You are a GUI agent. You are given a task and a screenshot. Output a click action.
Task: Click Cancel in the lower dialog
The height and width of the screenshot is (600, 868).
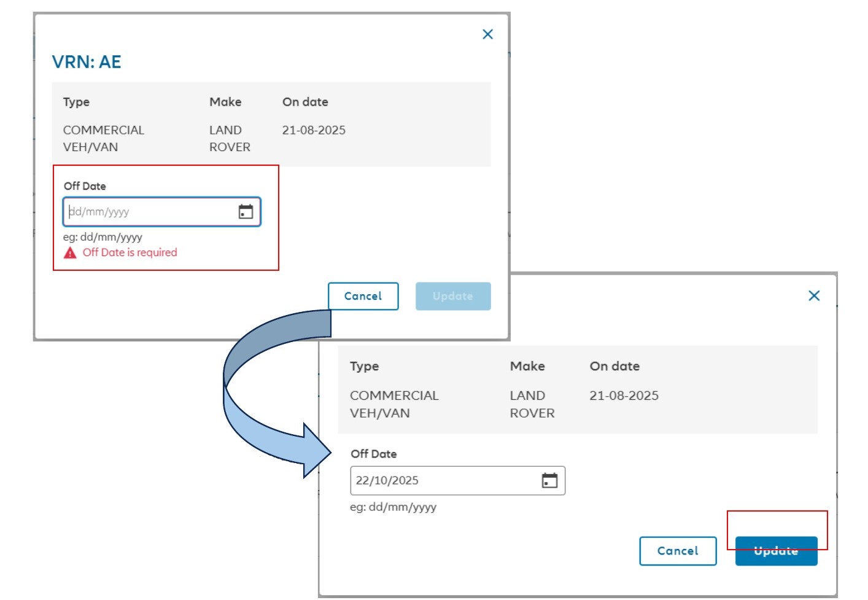(678, 551)
